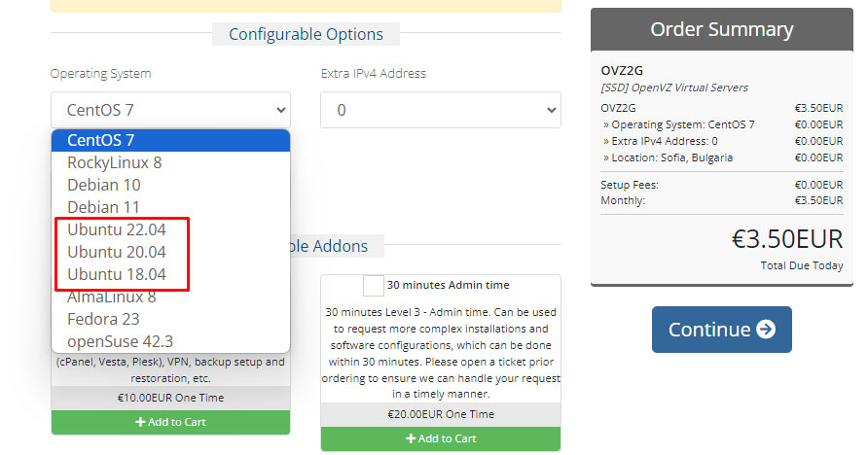Pick Ubuntu 22.04 as operating system

(x=170, y=229)
